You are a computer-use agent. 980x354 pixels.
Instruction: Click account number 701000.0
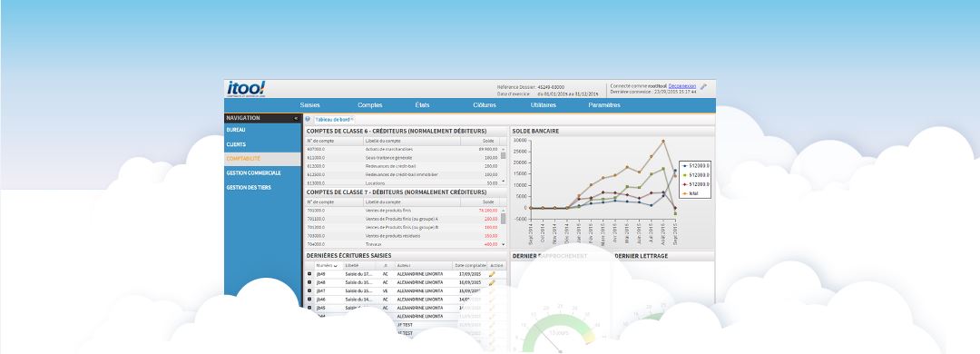[317, 211]
